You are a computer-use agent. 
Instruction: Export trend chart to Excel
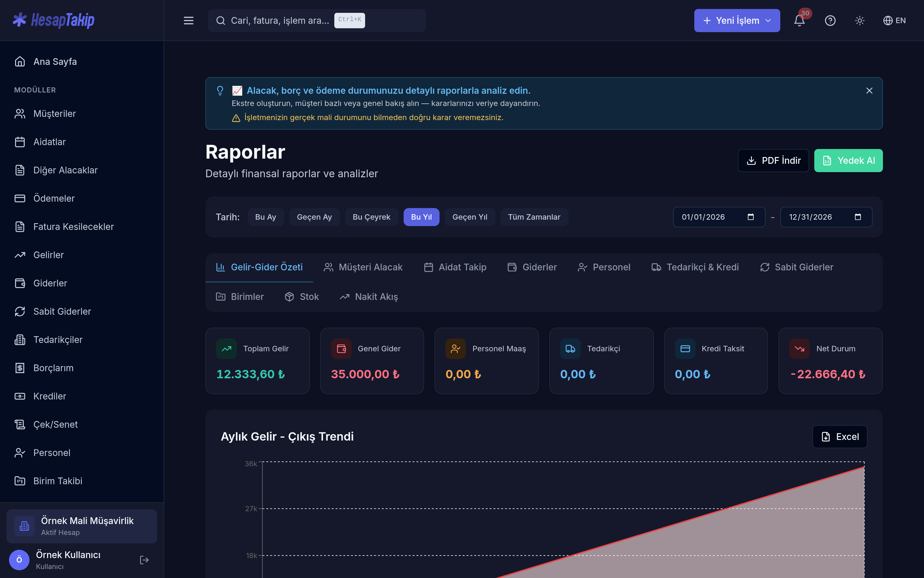tap(840, 437)
